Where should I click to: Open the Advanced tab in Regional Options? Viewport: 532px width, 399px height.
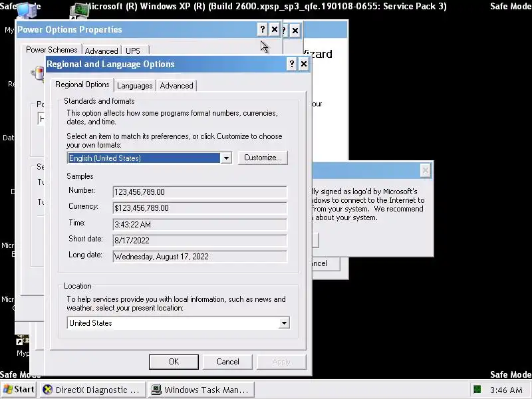[x=176, y=86]
